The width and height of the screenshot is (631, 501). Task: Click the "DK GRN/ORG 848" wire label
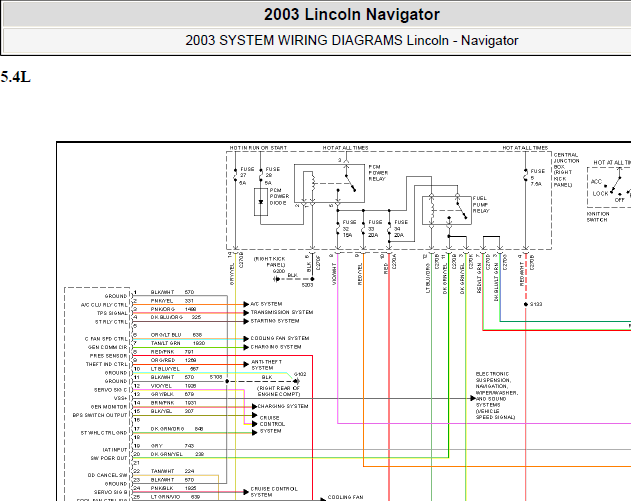[177, 429]
